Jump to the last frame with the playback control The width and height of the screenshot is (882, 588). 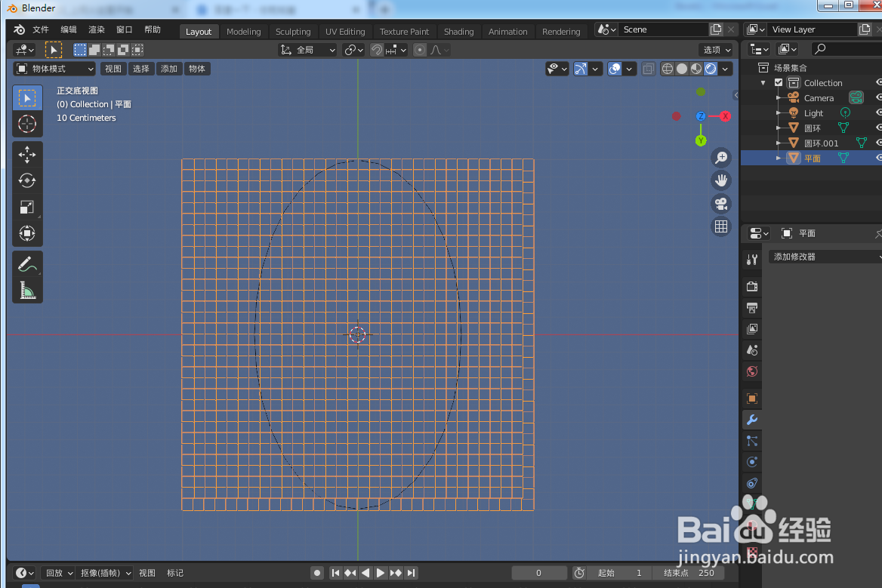click(411, 573)
